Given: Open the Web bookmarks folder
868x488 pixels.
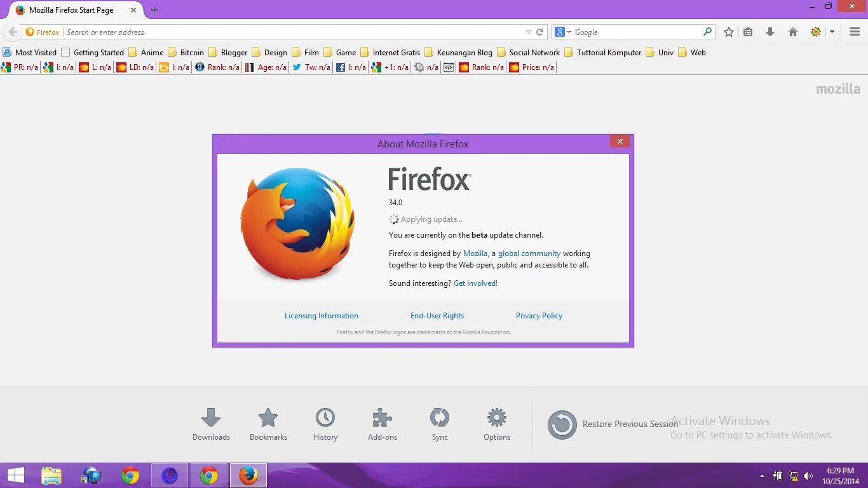Looking at the screenshot, I should (x=692, y=53).
